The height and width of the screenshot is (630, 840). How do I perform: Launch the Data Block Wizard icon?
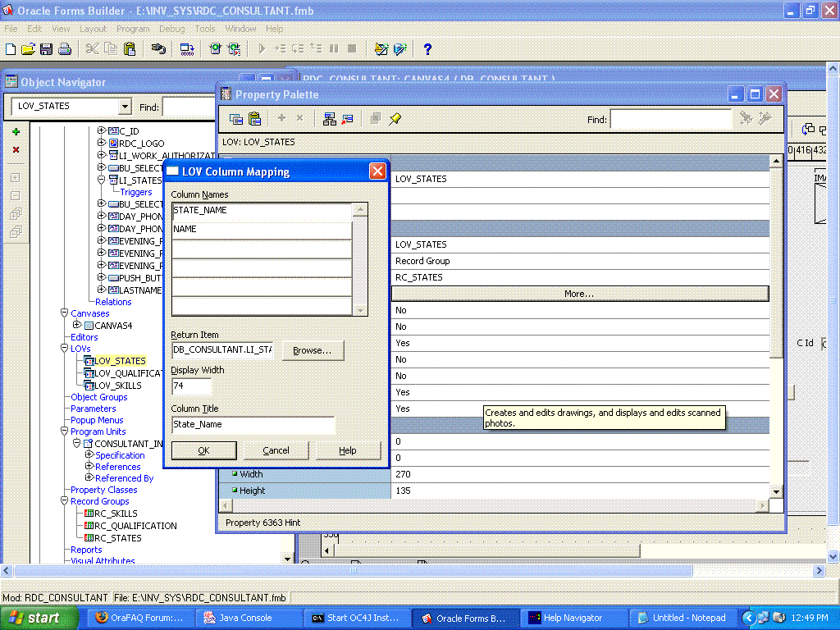pyautogui.click(x=400, y=49)
